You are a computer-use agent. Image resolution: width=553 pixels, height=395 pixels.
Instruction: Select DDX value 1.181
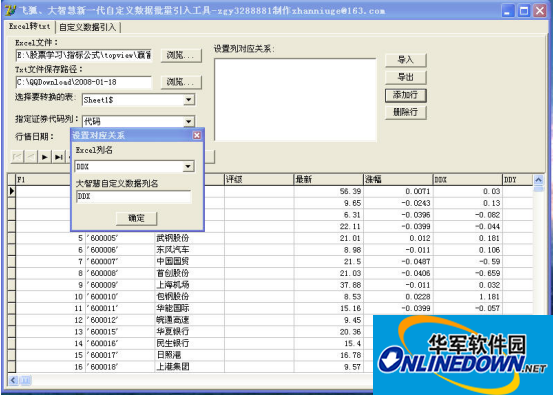(x=467, y=297)
